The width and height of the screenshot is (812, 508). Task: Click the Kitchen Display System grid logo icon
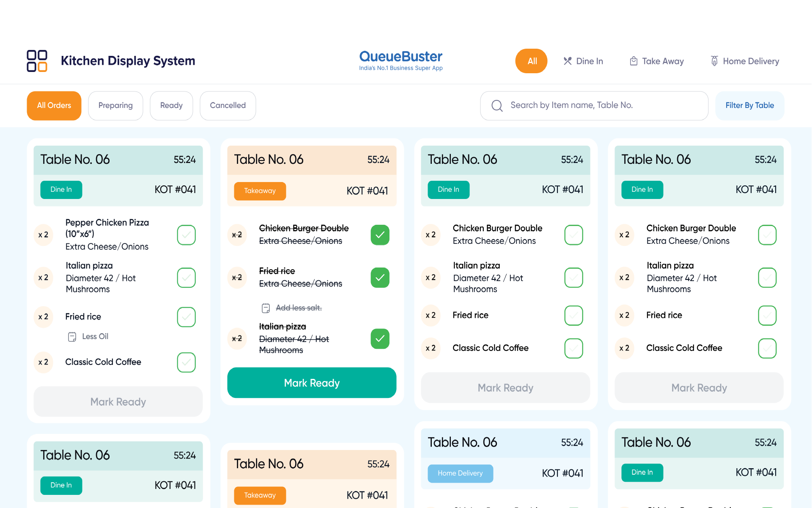click(x=37, y=61)
